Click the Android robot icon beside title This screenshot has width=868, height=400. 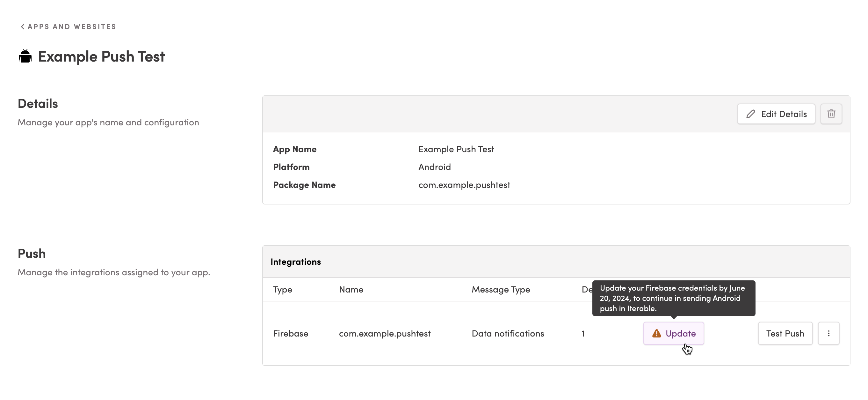click(25, 56)
